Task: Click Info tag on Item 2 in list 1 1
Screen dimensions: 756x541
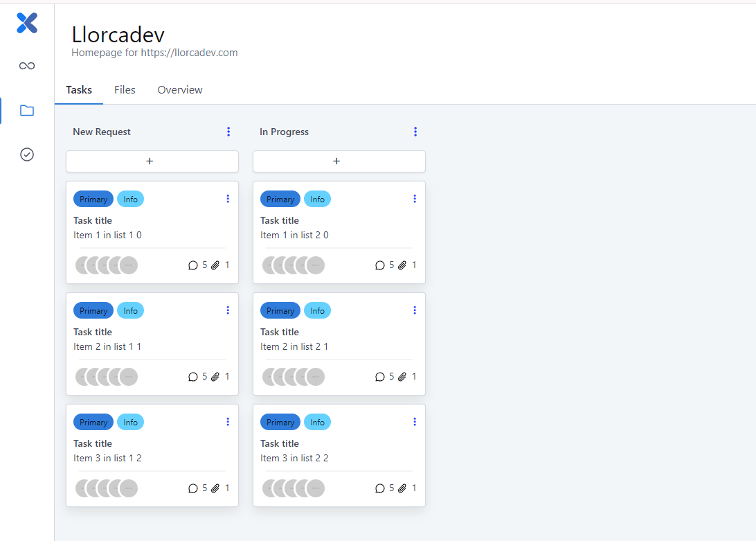Action: (131, 311)
